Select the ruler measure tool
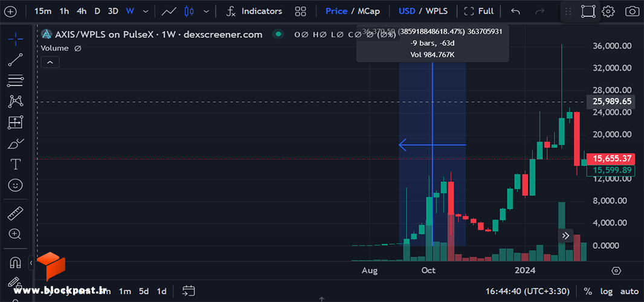 point(15,213)
